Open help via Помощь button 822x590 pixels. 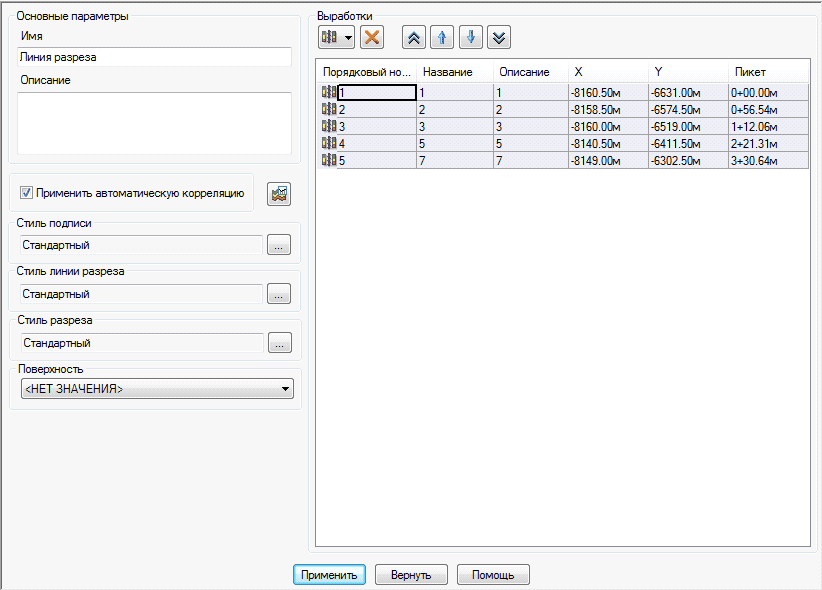[492, 575]
